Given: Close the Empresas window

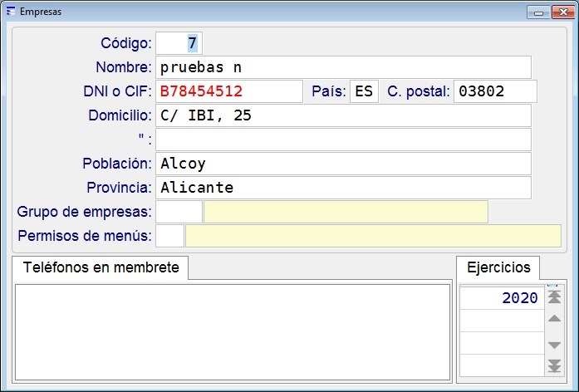Looking at the screenshot, I should (563, 12).
